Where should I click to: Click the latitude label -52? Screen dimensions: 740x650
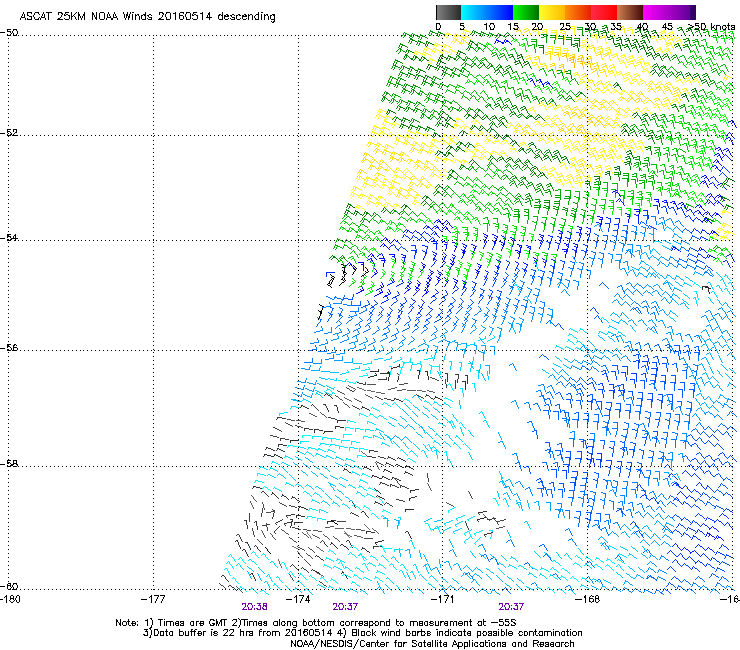pyautogui.click(x=9, y=133)
